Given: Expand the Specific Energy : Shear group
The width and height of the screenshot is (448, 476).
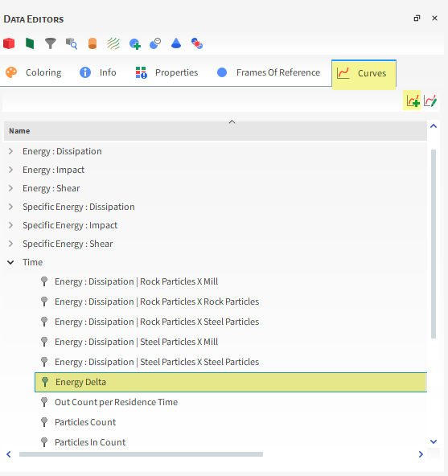Looking at the screenshot, I should point(10,244).
